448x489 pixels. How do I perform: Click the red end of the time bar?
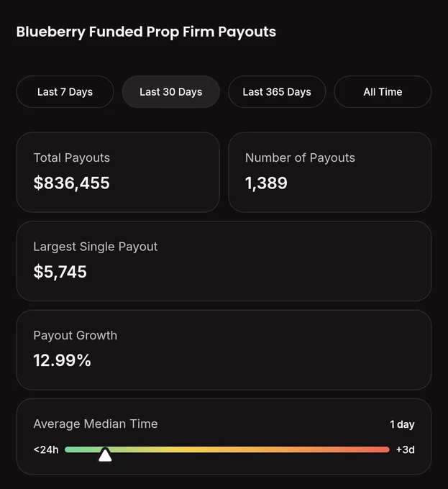pyautogui.click(x=382, y=449)
